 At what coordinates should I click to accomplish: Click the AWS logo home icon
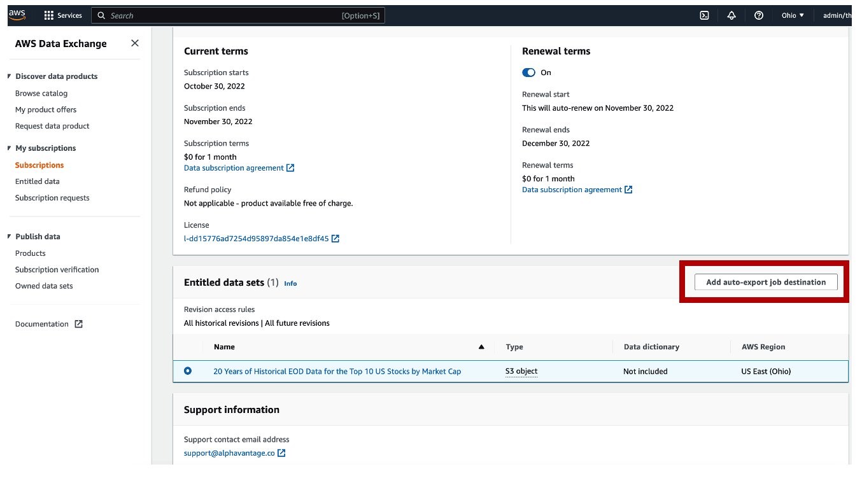17,15
